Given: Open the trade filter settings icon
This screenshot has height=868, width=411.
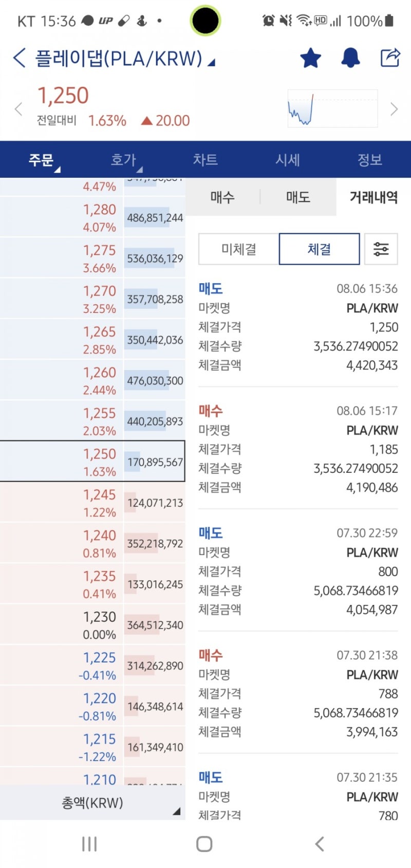Looking at the screenshot, I should click(x=381, y=249).
